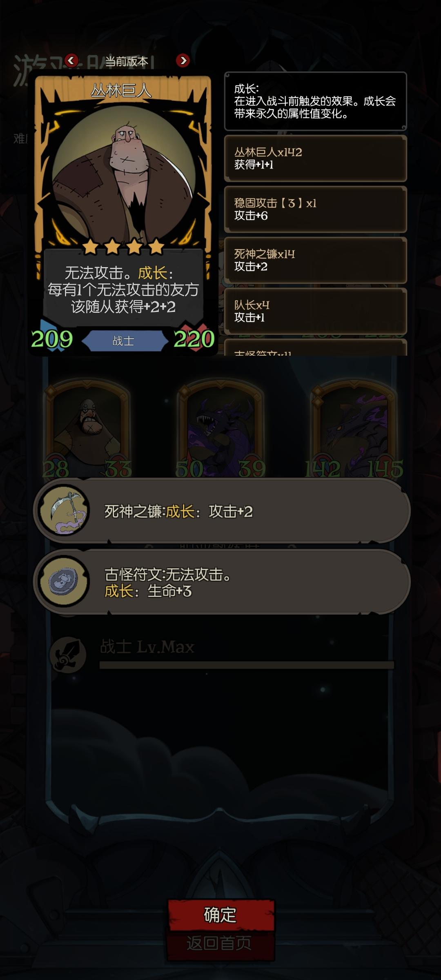The width and height of the screenshot is (441, 980).
Task: Tap the 死神之镰 scythe icon
Action: [x=64, y=511]
